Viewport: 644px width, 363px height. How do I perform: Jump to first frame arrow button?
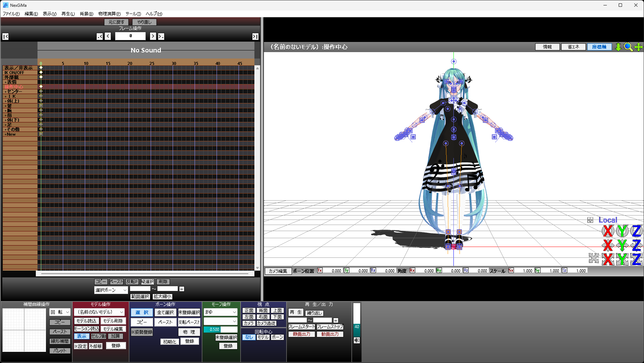5,37
